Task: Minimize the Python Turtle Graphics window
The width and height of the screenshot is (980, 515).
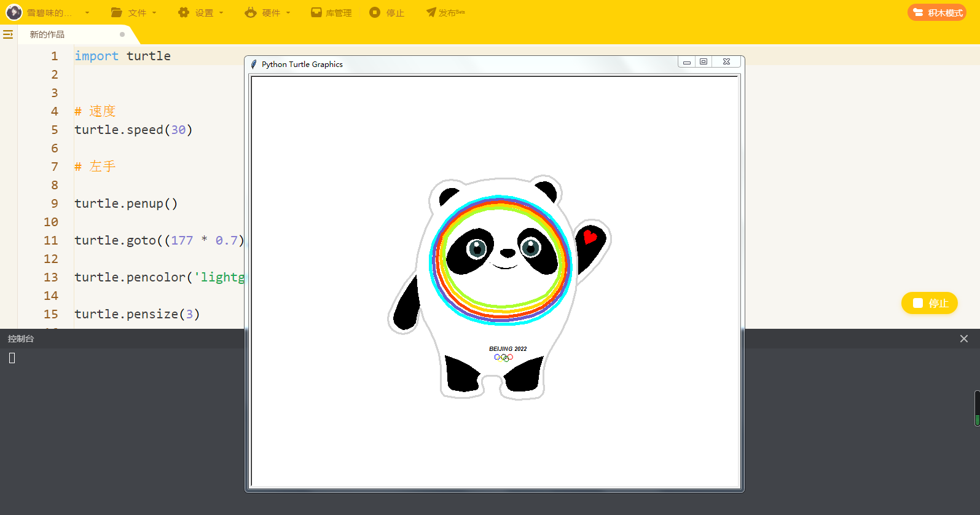Action: coord(687,62)
